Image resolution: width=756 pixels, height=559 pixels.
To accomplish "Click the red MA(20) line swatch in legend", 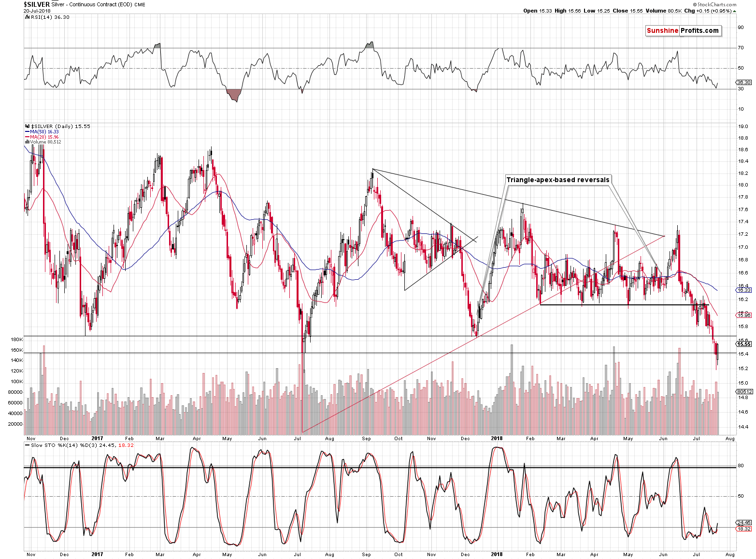I will [27, 137].
